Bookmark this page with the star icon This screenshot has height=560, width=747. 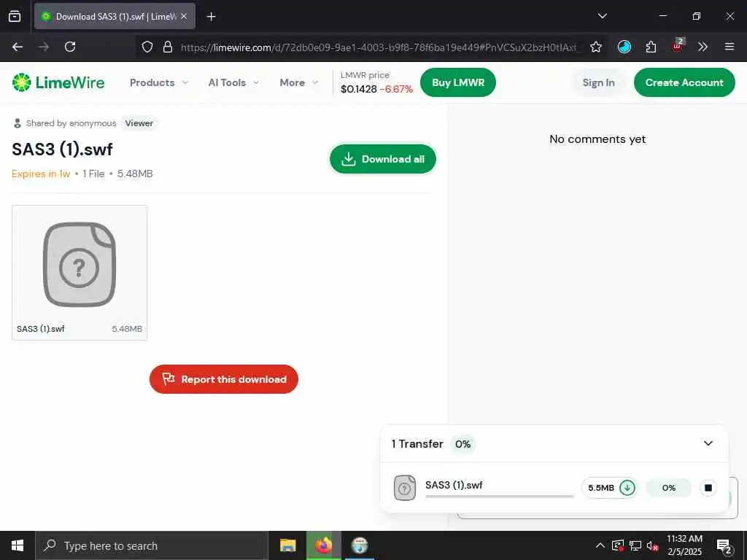pos(595,47)
